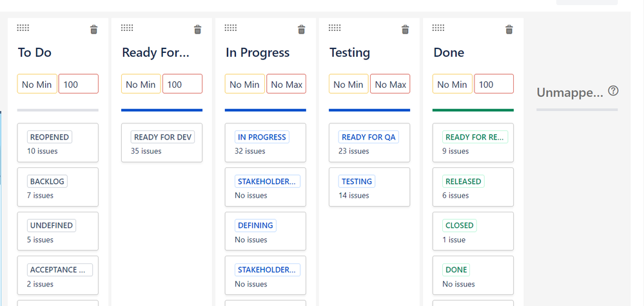
Task: Set the Done column No Min field
Action: [453, 84]
